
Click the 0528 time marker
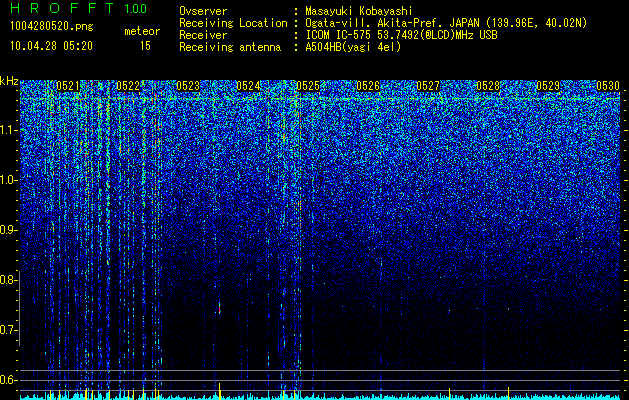(488, 86)
